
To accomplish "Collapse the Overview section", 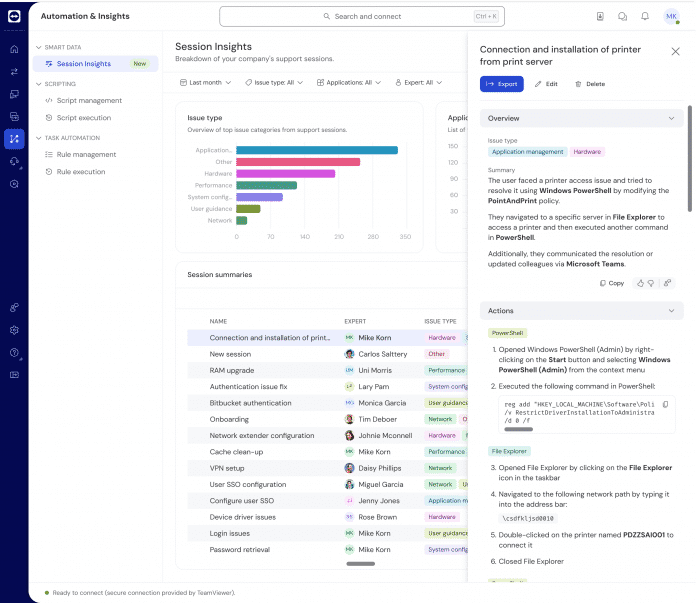I will point(672,118).
